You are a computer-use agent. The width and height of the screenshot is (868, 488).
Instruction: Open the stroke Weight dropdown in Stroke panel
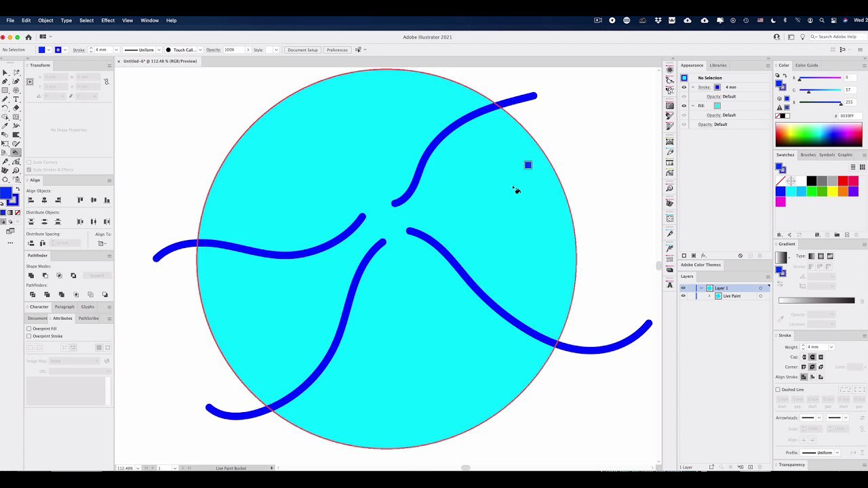pos(831,347)
